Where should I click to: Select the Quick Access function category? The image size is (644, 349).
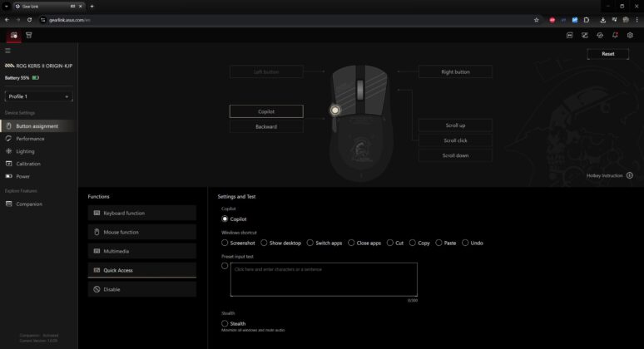point(141,270)
